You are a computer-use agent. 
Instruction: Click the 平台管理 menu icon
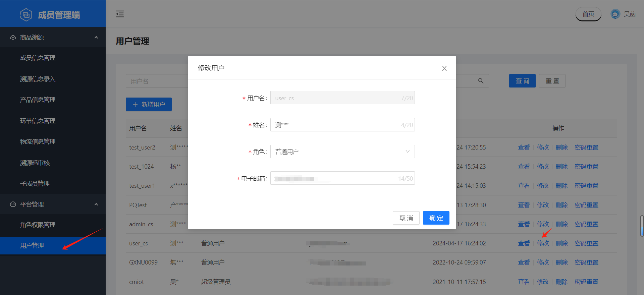(x=13, y=204)
